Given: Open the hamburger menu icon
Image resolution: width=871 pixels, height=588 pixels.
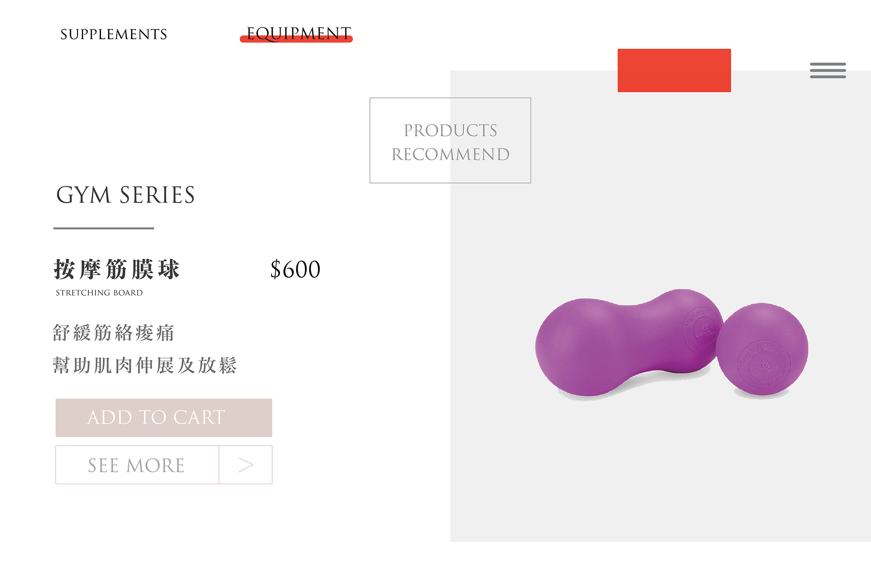Looking at the screenshot, I should (827, 70).
